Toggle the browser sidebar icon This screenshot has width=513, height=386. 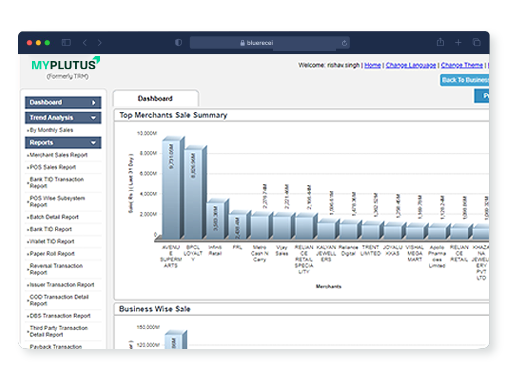(66, 43)
